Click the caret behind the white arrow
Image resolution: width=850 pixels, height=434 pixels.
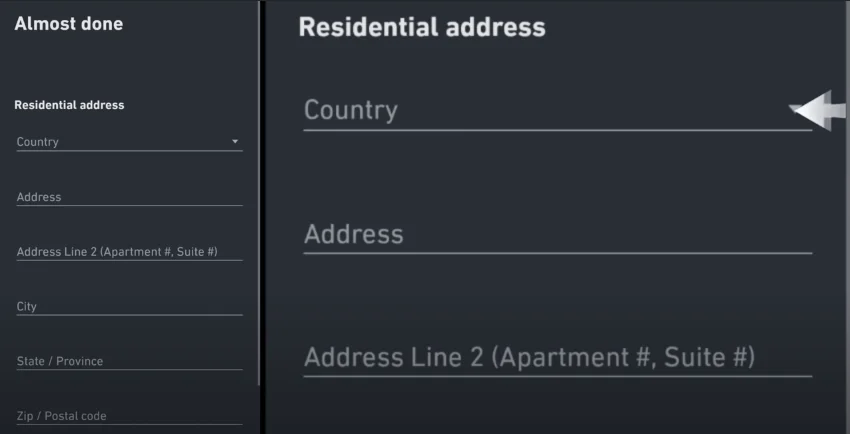(x=793, y=108)
